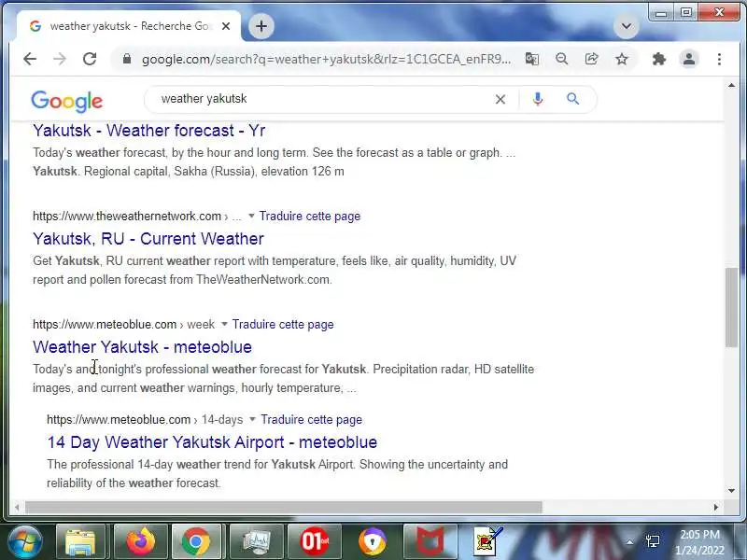Open the taskbar clock showing 2:05 PM
The image size is (747, 560).
699,542
